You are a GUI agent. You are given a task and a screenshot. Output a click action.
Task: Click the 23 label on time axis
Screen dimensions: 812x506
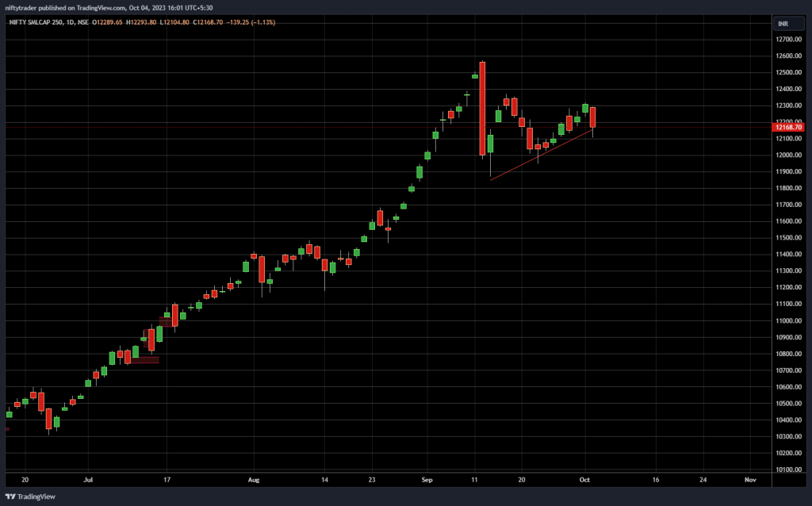(372, 480)
